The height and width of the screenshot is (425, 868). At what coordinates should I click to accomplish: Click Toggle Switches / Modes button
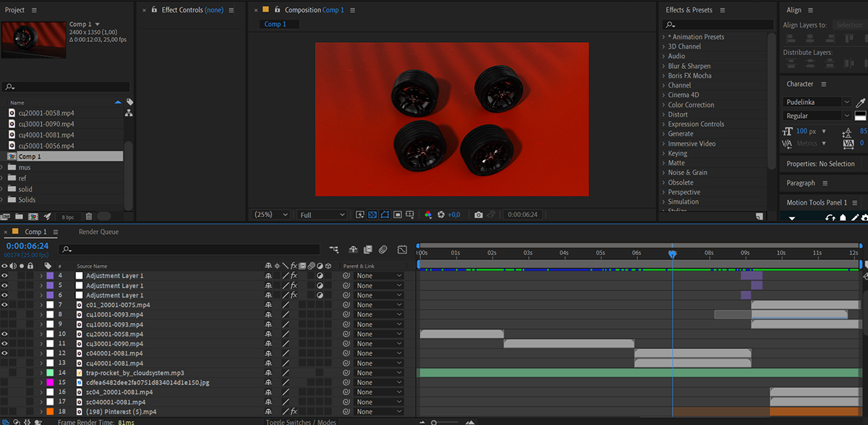301,421
